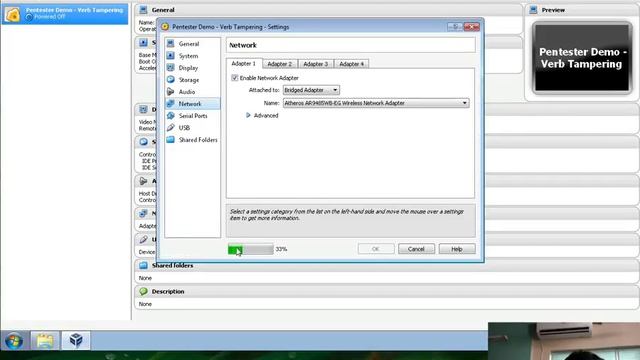Open the Display settings icon
The height and width of the screenshot is (360, 640).
click(x=171, y=67)
